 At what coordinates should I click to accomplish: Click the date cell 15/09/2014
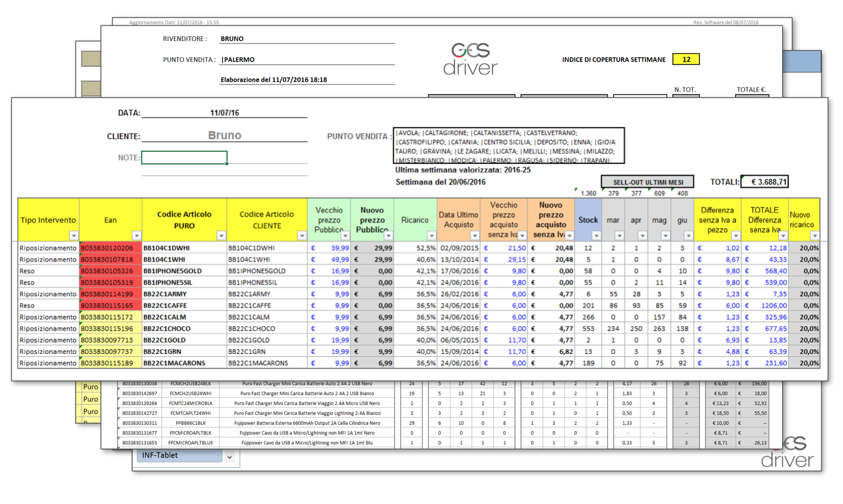tap(459, 351)
